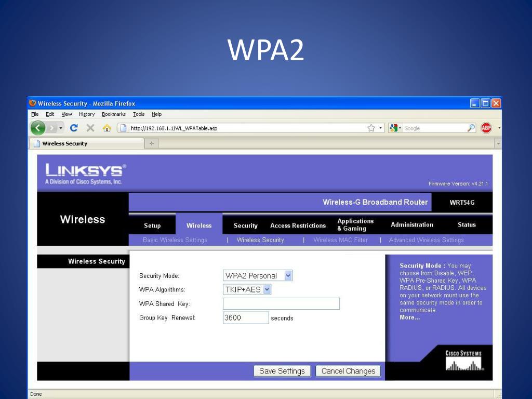
Task: Click the Cisco Systems logo
Action: click(x=464, y=361)
